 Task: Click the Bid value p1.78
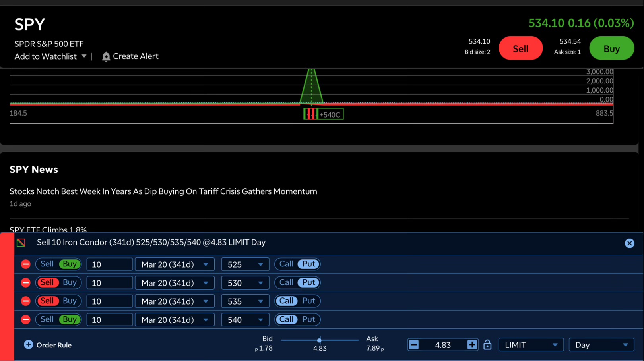coord(264,348)
